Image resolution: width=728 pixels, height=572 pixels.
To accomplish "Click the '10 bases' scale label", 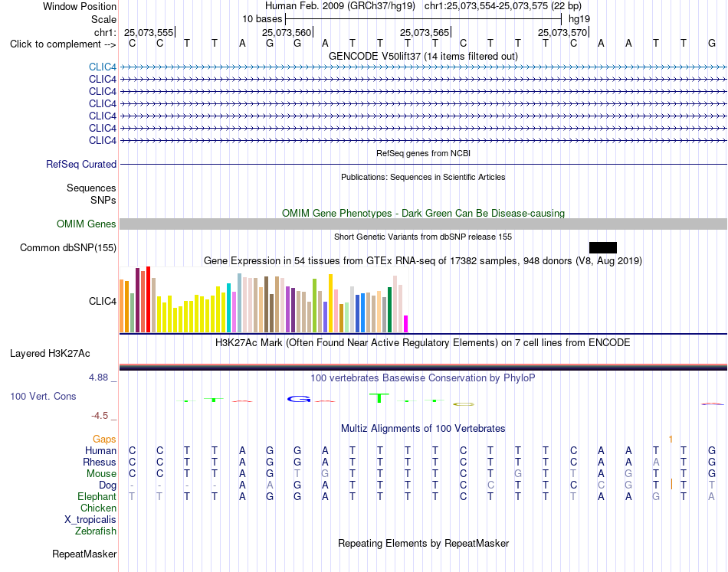I will 262,19.
